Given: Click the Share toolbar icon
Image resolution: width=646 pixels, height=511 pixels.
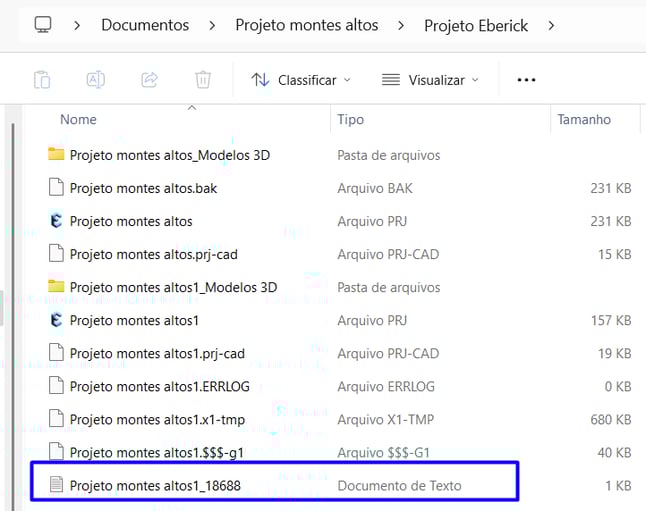Looking at the screenshot, I should 150,80.
